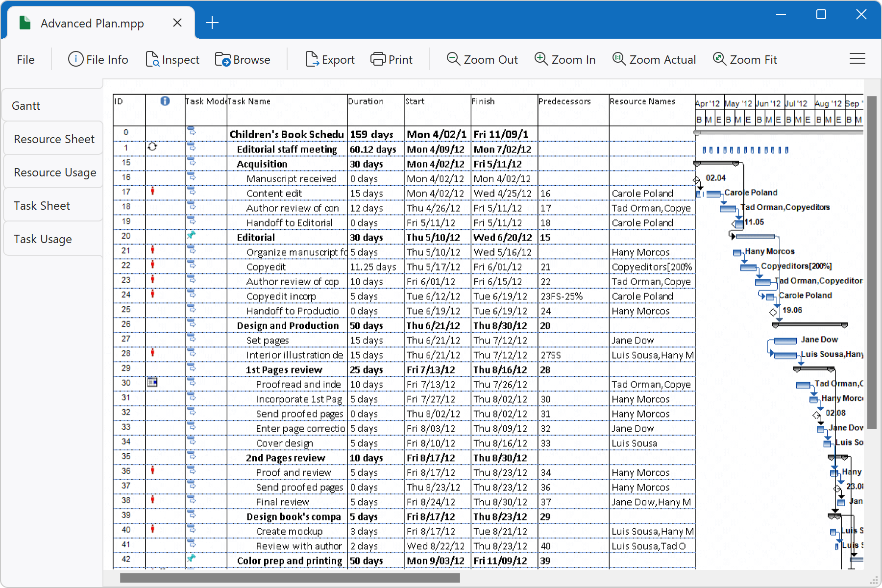Select the Editorial staff meeting task row

click(x=404, y=149)
